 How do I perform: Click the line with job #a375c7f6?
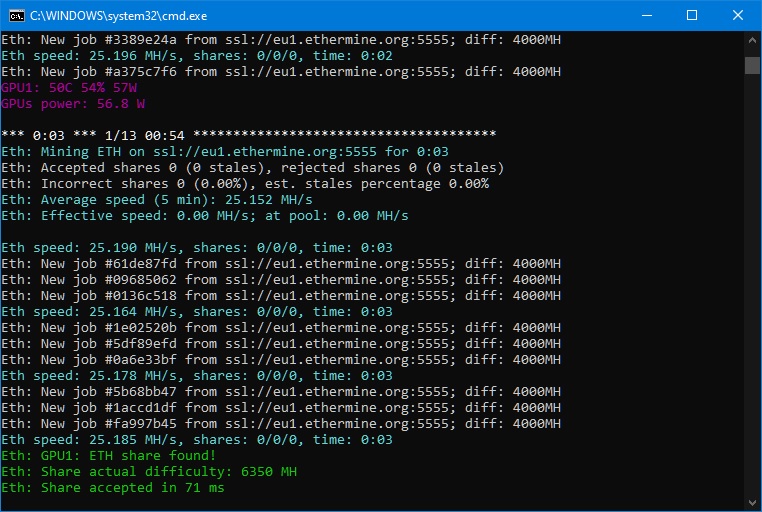point(281,72)
